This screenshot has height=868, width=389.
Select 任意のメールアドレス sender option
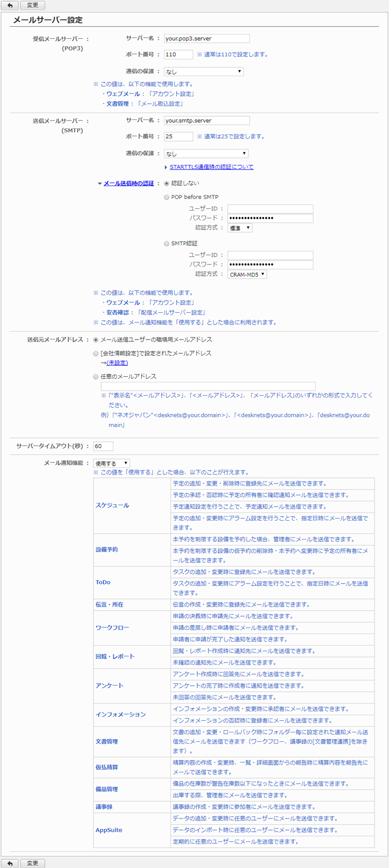point(97,376)
